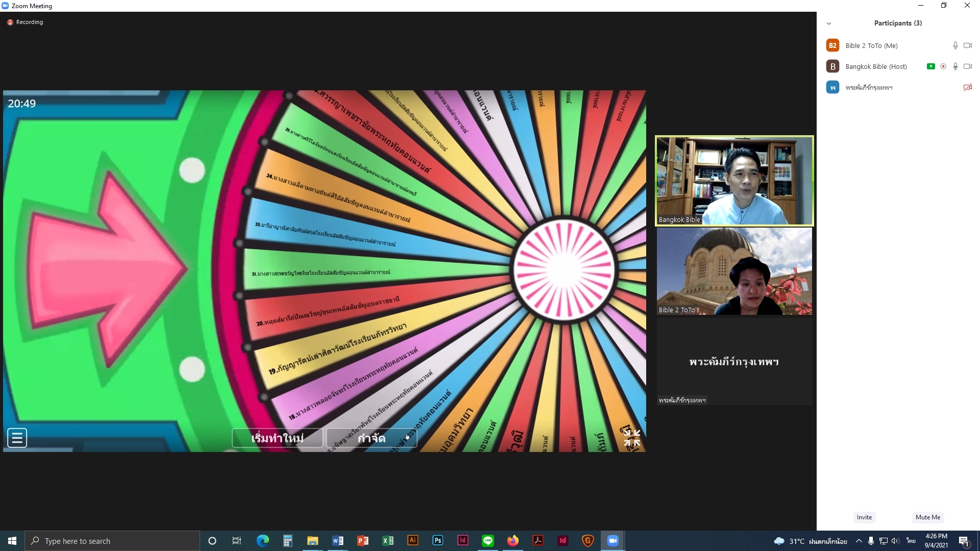Image resolution: width=980 pixels, height=551 pixels.
Task: Launch Microsoft Edge from taskbar
Action: [262, 541]
